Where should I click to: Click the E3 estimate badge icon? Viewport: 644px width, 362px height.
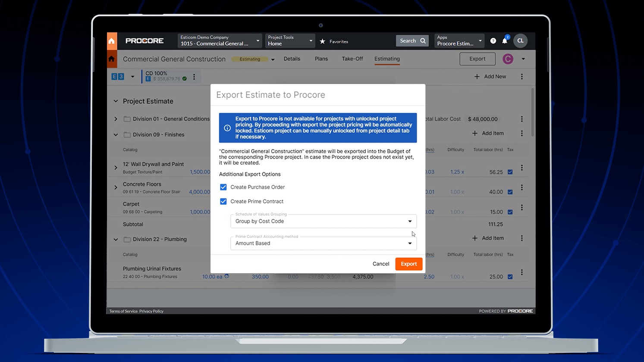(118, 77)
